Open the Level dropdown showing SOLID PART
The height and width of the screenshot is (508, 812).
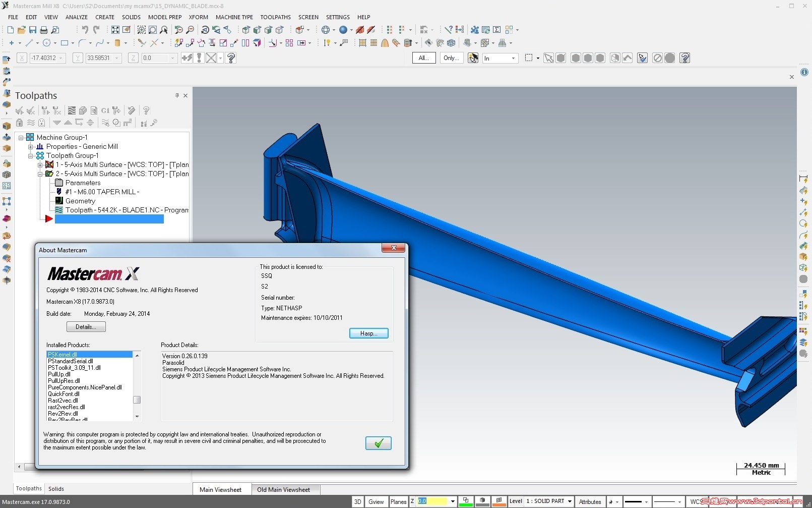point(570,501)
